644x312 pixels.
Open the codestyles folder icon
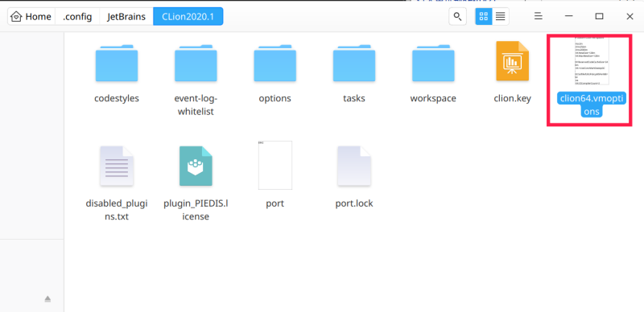(x=117, y=64)
